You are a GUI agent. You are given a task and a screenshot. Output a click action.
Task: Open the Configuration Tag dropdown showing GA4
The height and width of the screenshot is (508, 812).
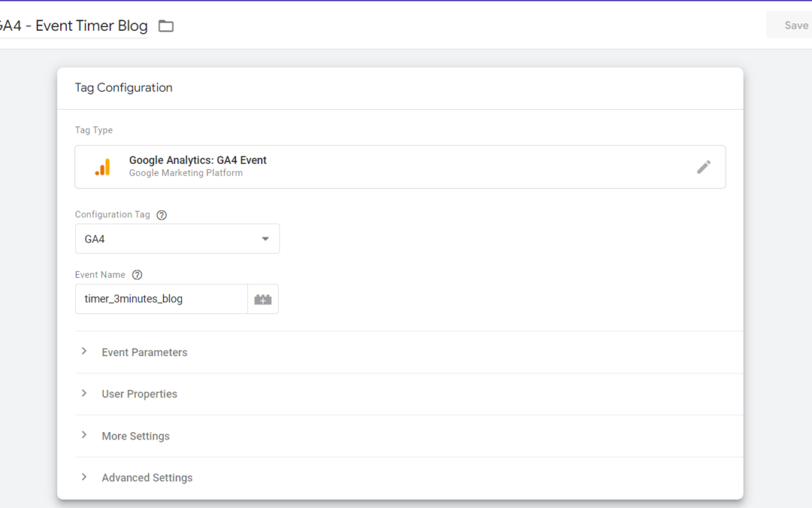tap(177, 239)
